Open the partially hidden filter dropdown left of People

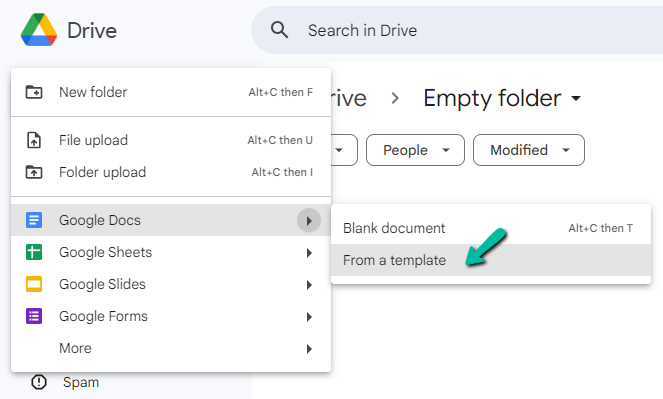[x=344, y=150]
